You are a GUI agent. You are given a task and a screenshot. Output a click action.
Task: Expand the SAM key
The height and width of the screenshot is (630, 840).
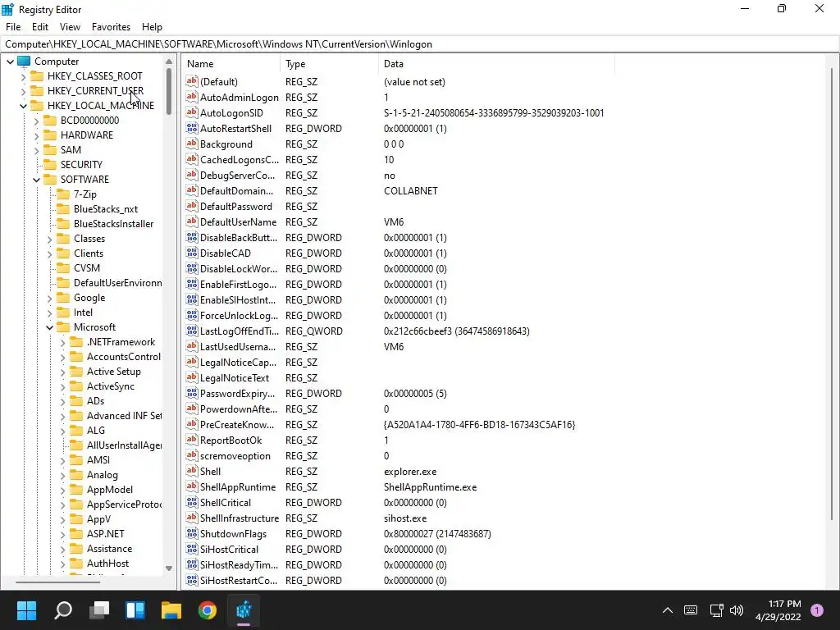click(36, 151)
